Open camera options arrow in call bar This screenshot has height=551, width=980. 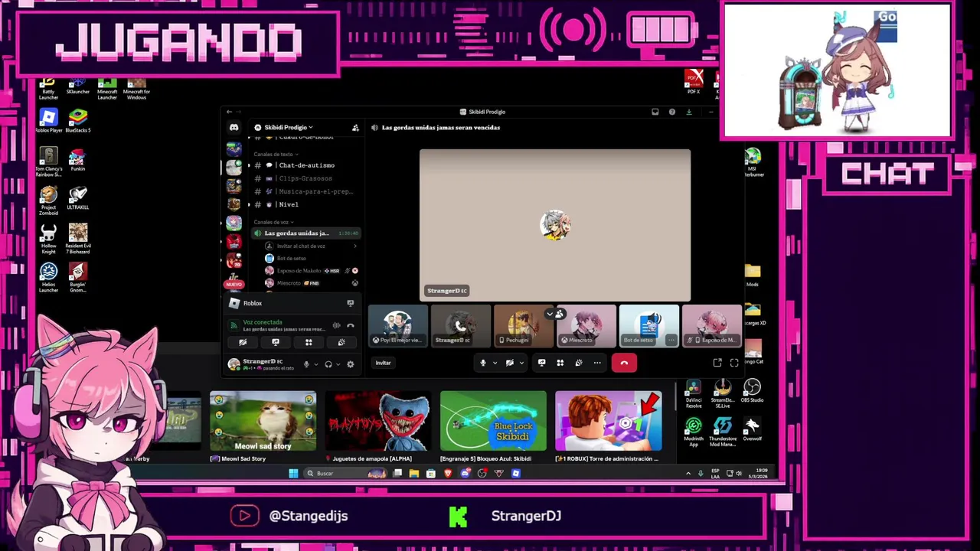(x=521, y=363)
